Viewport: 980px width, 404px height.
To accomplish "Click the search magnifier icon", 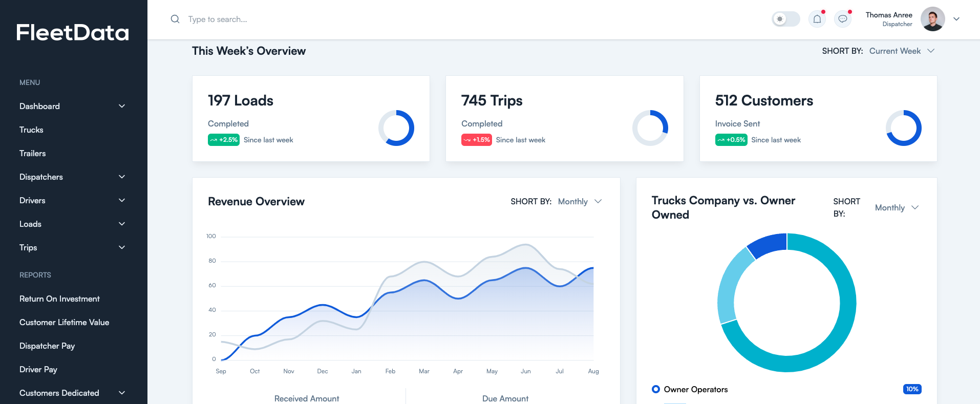I will (x=175, y=19).
